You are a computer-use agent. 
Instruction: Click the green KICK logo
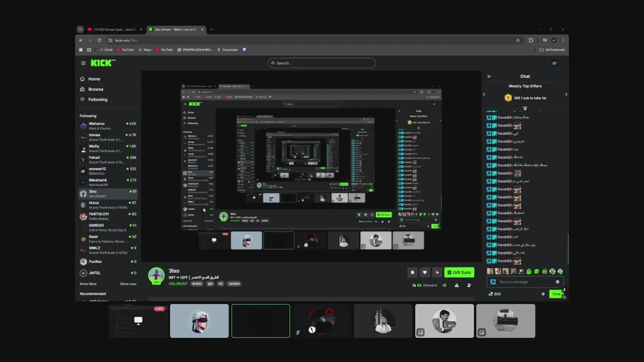pos(103,63)
